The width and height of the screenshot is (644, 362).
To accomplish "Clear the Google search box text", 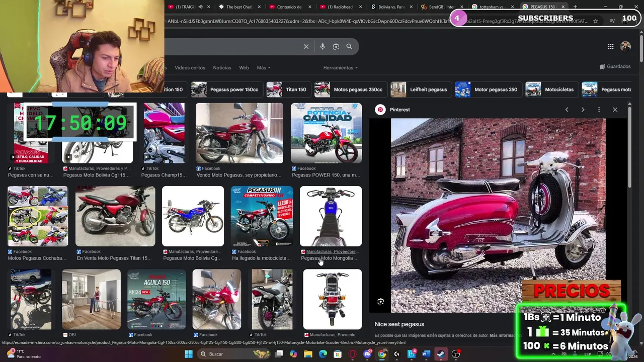I will (306, 46).
